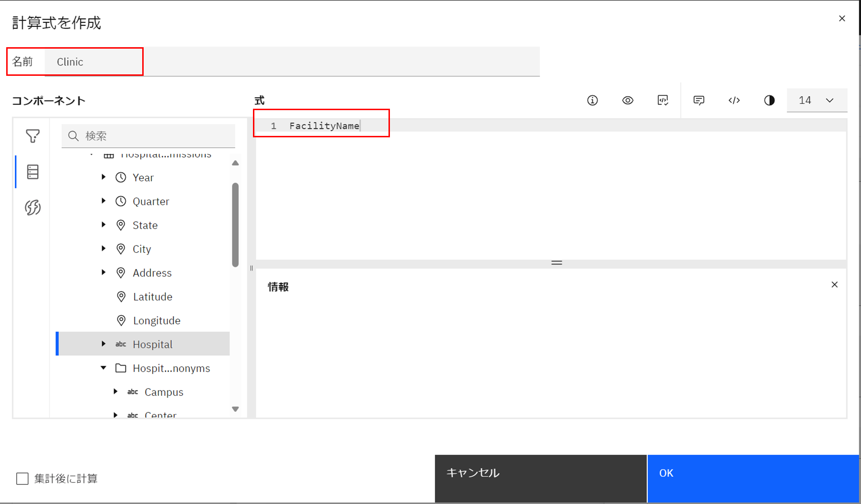Expand the State tree item
Screen dimensions: 861x504
point(104,225)
